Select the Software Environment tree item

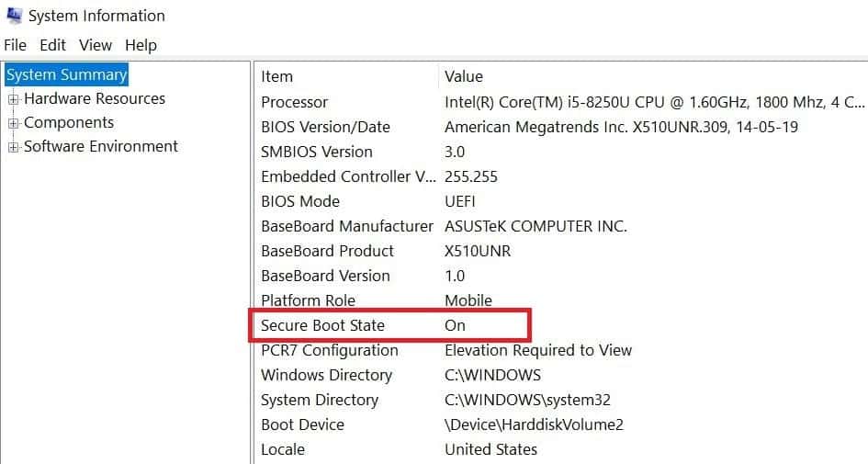[101, 146]
